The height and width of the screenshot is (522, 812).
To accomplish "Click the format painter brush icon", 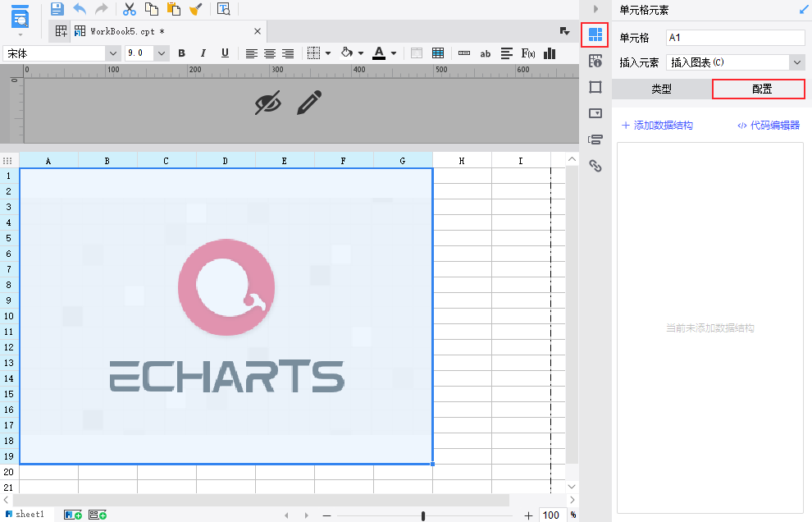I will (196, 9).
